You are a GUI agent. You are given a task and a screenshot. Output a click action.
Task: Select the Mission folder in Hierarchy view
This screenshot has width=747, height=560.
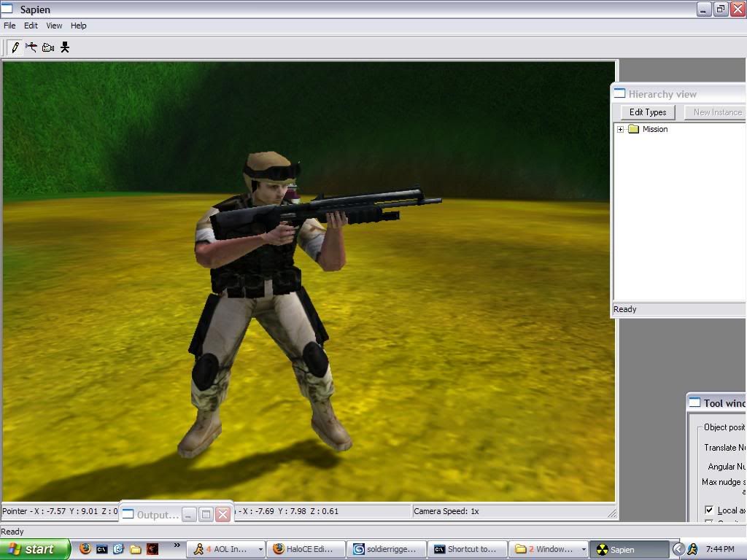tap(655, 129)
